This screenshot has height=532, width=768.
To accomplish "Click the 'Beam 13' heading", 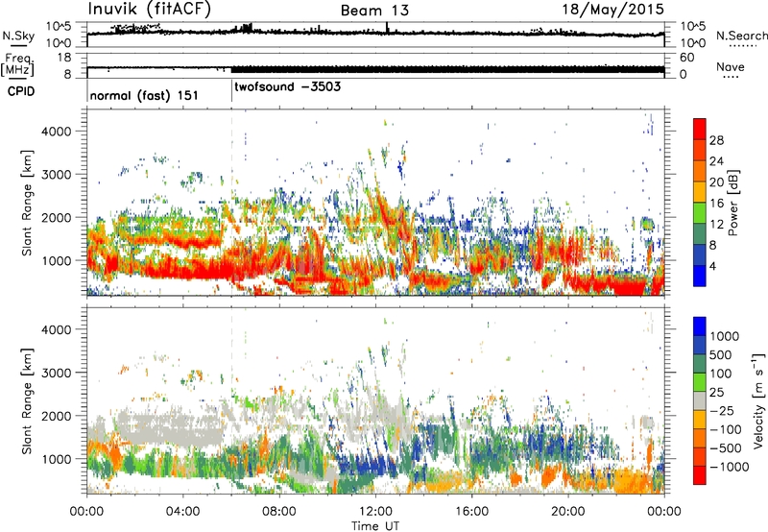I will [x=374, y=11].
